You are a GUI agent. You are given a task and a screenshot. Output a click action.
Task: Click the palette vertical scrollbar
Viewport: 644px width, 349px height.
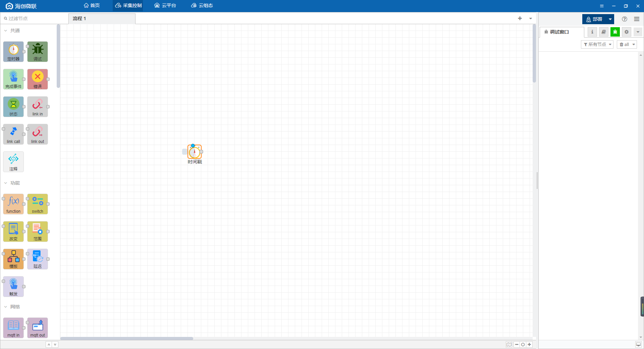point(58,56)
